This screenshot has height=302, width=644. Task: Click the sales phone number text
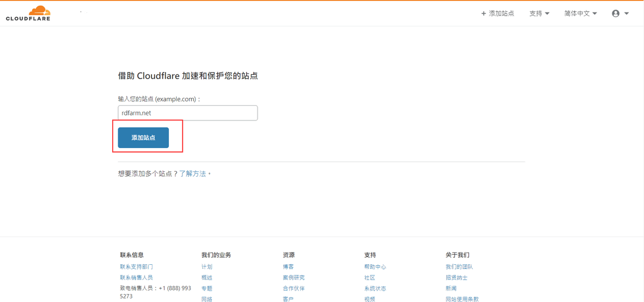tap(156, 292)
